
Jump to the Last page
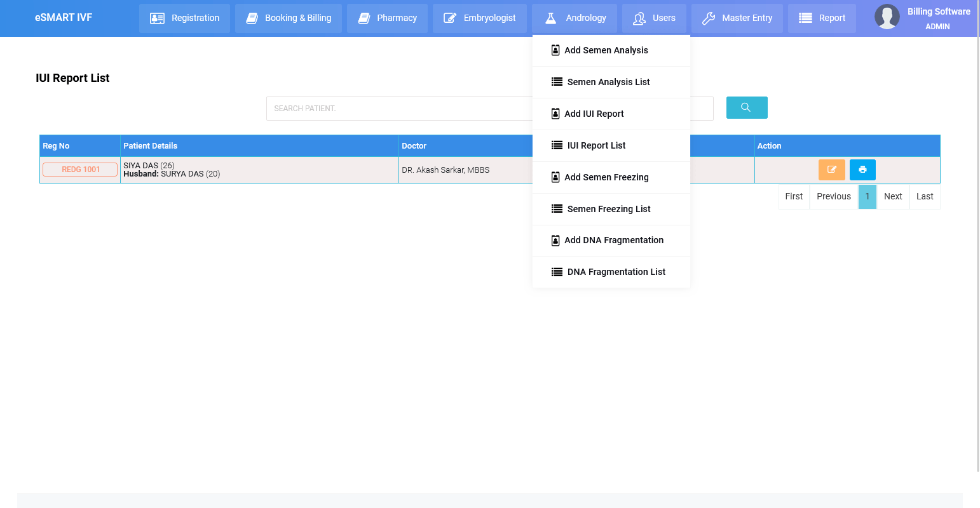pos(924,196)
